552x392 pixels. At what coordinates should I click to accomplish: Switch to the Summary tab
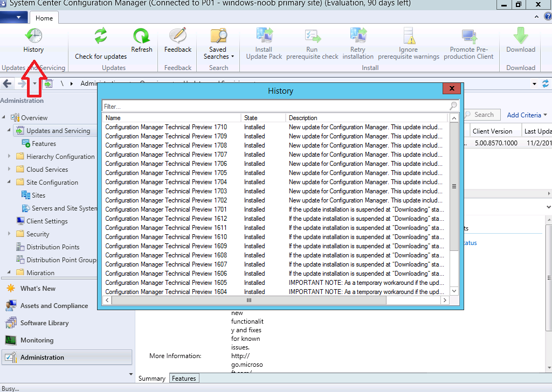[151, 379]
